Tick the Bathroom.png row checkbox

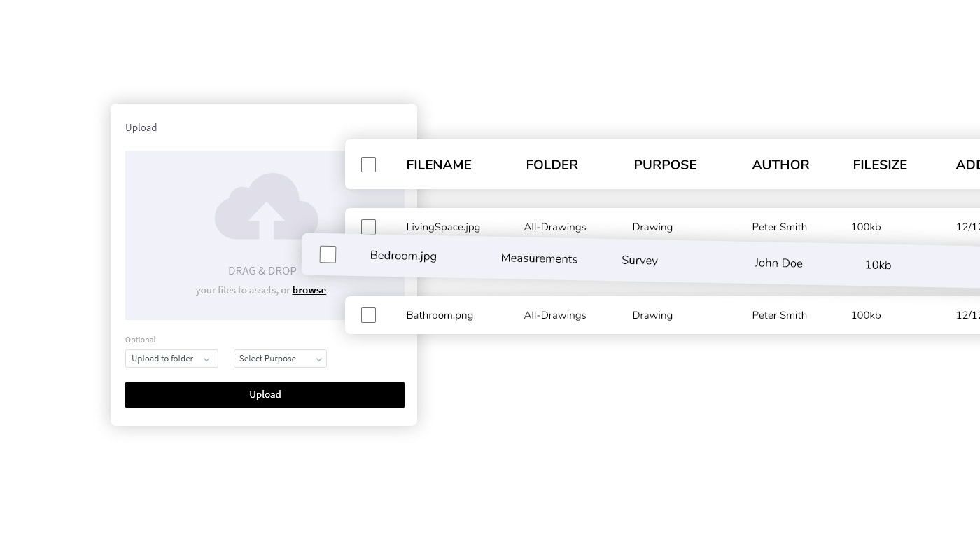(x=368, y=315)
